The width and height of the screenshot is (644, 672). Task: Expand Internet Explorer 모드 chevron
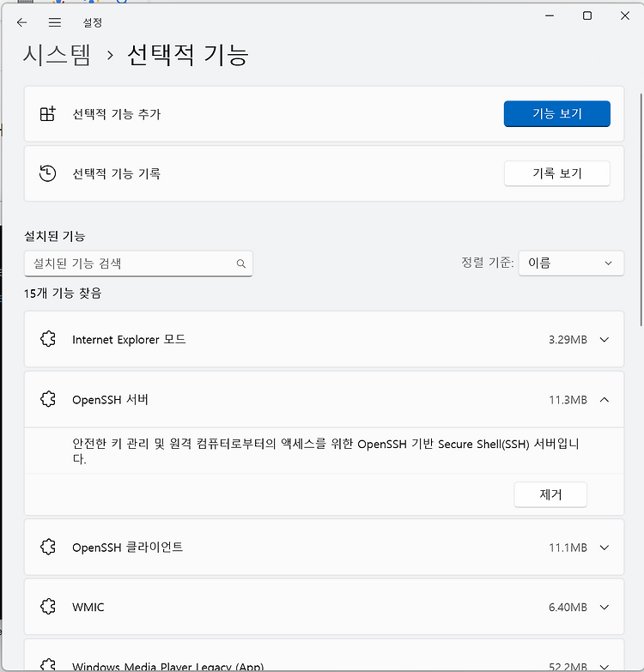[x=605, y=340]
